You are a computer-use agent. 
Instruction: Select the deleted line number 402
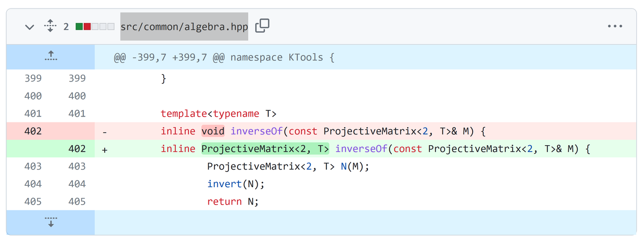click(x=33, y=131)
